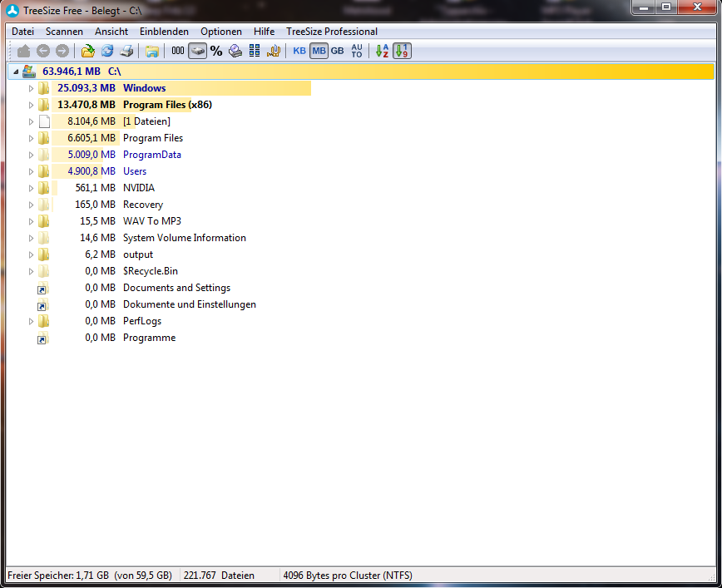Select the C:\ drive root row
The width and height of the screenshot is (722, 588).
(361, 72)
